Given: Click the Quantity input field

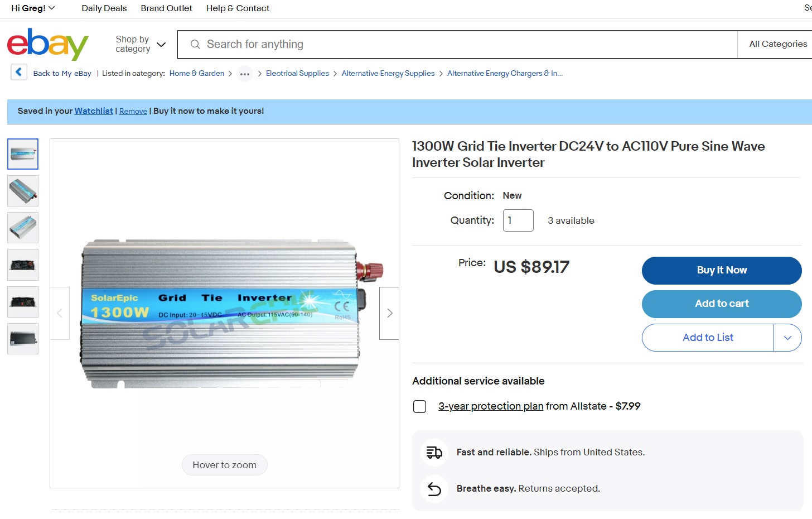Looking at the screenshot, I should pos(518,220).
